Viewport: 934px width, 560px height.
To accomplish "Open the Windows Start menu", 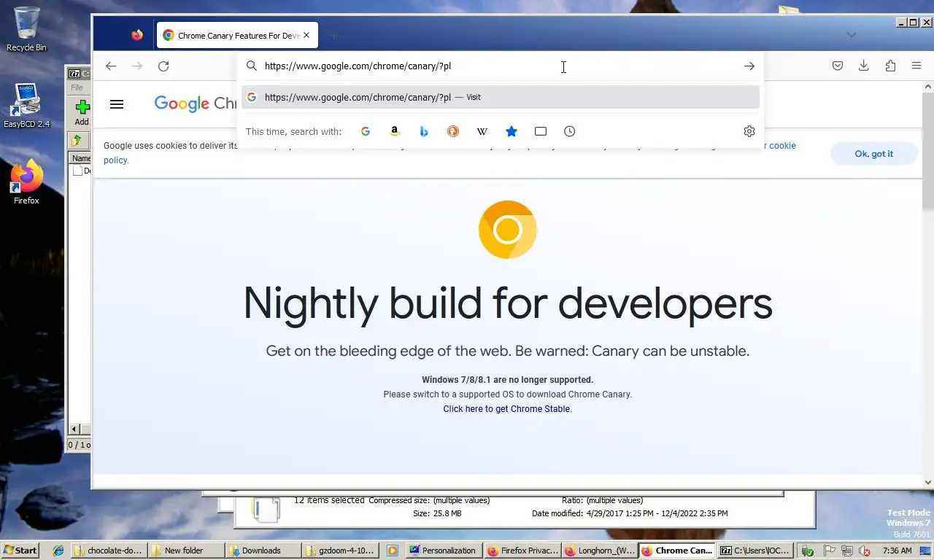I will point(20,551).
